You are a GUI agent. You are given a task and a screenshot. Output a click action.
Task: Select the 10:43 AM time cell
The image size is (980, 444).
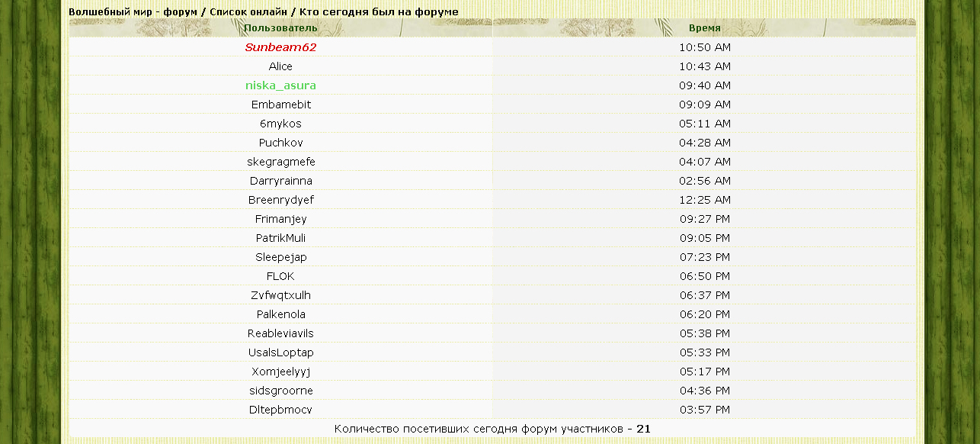point(704,66)
